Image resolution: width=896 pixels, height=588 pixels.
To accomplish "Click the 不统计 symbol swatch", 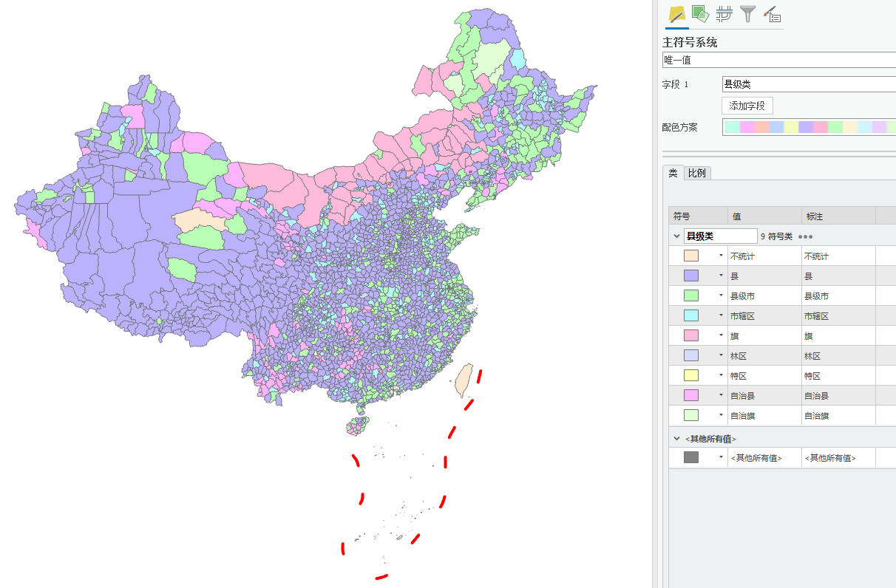I will 691,256.
